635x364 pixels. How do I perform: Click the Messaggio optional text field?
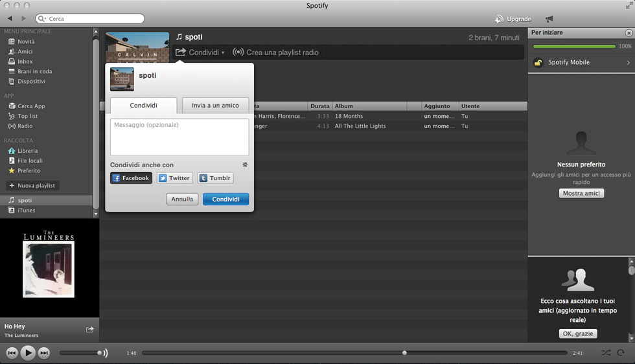[179, 137]
